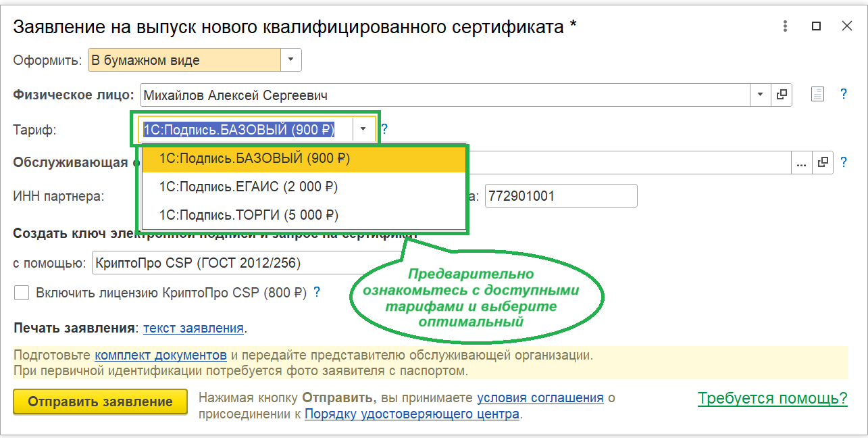Open the 'Требуется помощь?' link
Screen dimensions: 868x438
tap(772, 399)
